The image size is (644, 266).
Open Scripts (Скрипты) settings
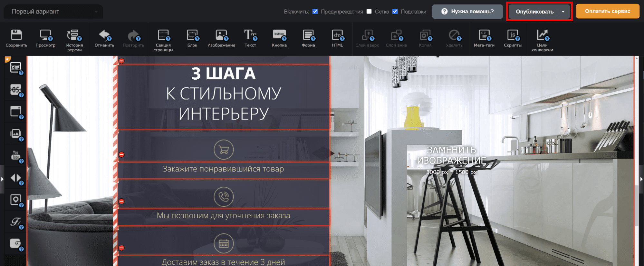point(513,38)
